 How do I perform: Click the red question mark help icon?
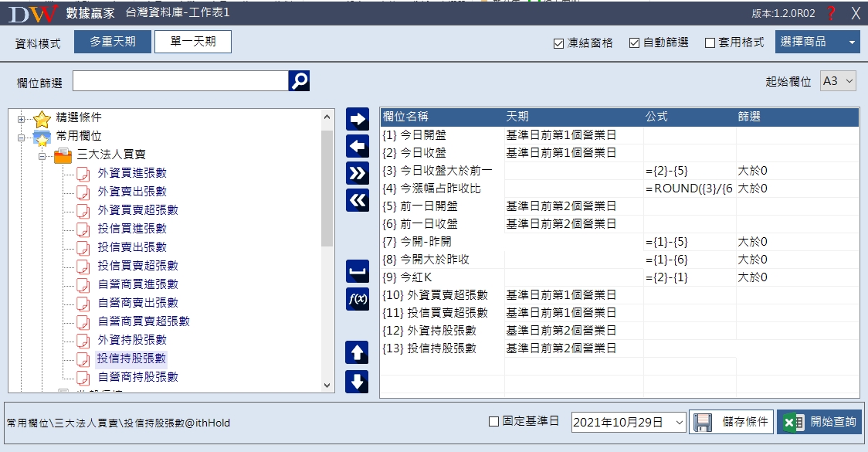(831, 13)
